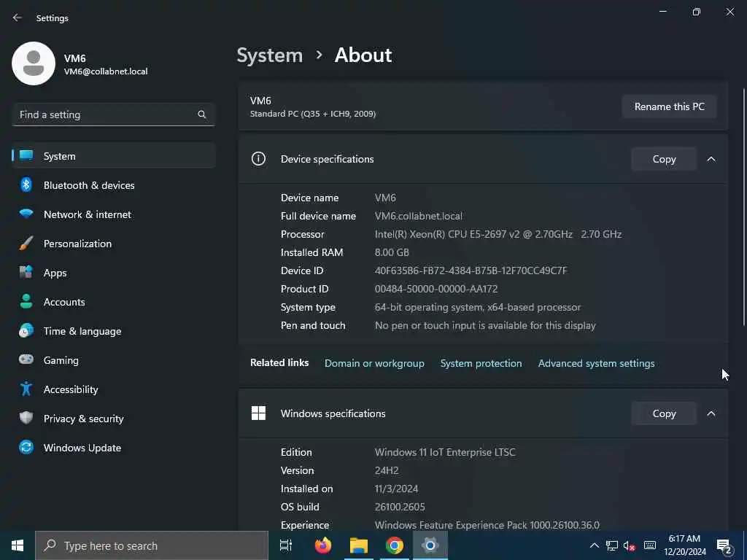Click the Rename this PC button
Viewport: 747px width, 560px height.
[670, 106]
